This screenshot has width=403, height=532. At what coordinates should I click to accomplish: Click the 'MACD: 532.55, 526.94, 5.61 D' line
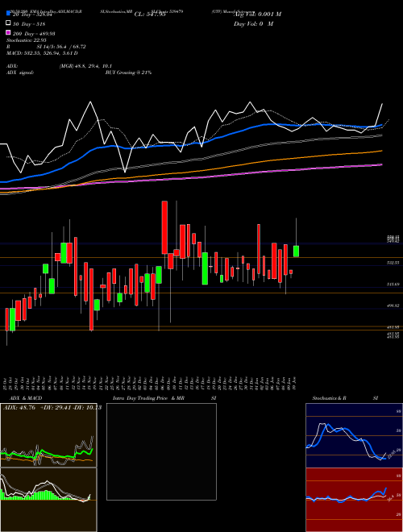(42, 53)
